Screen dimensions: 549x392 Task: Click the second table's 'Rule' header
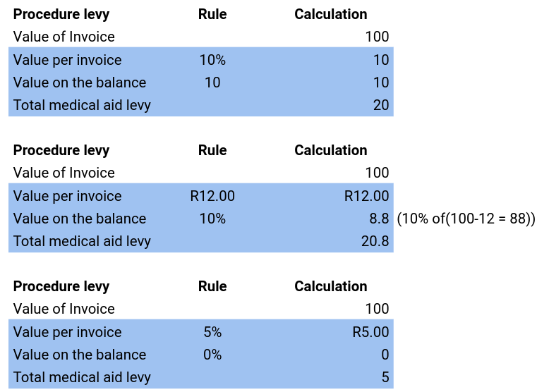tap(212, 150)
